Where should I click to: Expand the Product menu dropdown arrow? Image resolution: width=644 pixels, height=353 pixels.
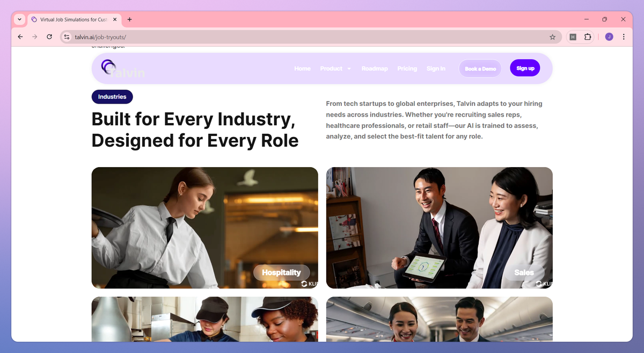pyautogui.click(x=349, y=69)
